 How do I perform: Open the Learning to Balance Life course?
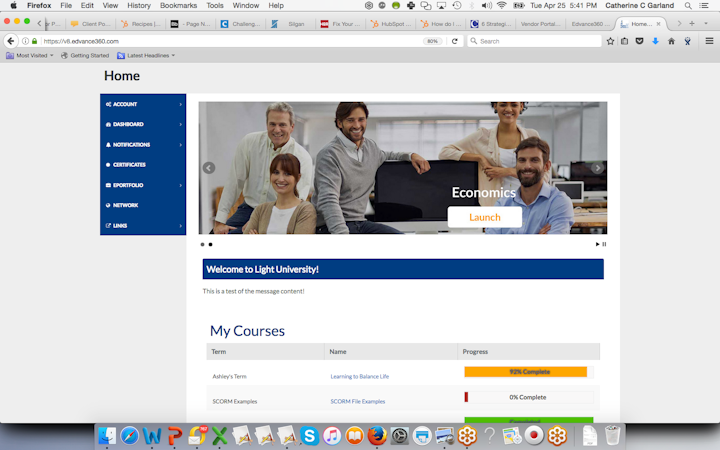[360, 377]
